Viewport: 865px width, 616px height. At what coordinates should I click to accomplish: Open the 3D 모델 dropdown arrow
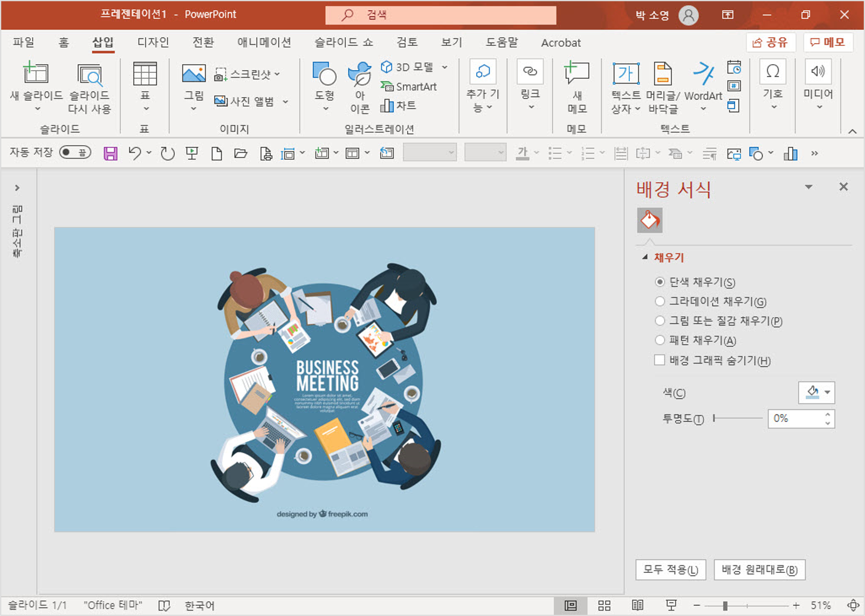(445, 67)
